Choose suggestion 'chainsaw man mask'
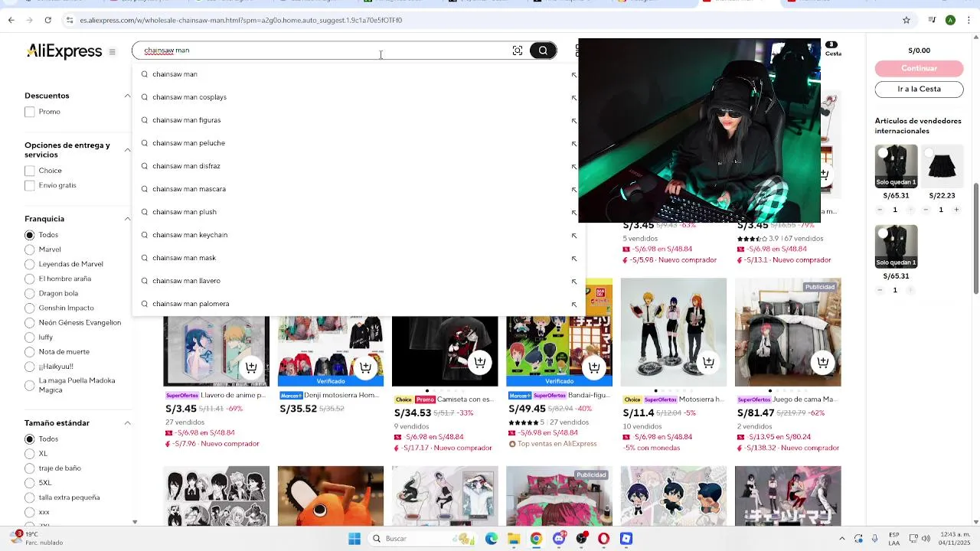Viewport: 980px width, 551px height. coord(184,258)
